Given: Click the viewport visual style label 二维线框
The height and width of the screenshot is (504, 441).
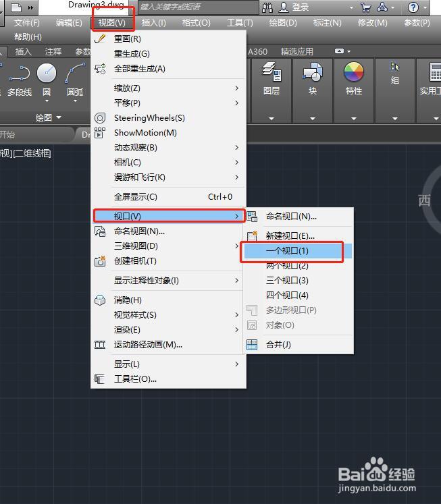Looking at the screenshot, I should [32, 153].
